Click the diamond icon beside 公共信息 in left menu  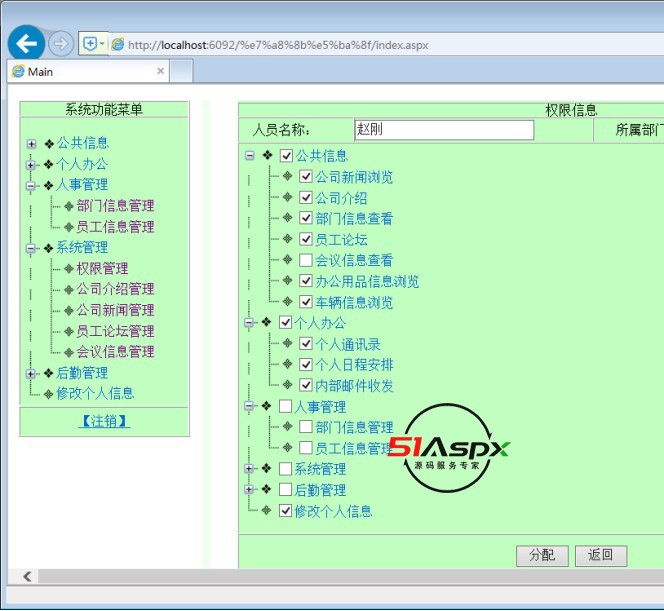point(49,143)
